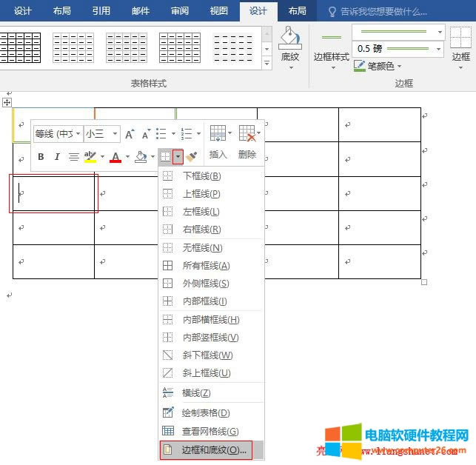Click the borders button in mini toolbar
Screen dimensions: 476x465
point(165,157)
